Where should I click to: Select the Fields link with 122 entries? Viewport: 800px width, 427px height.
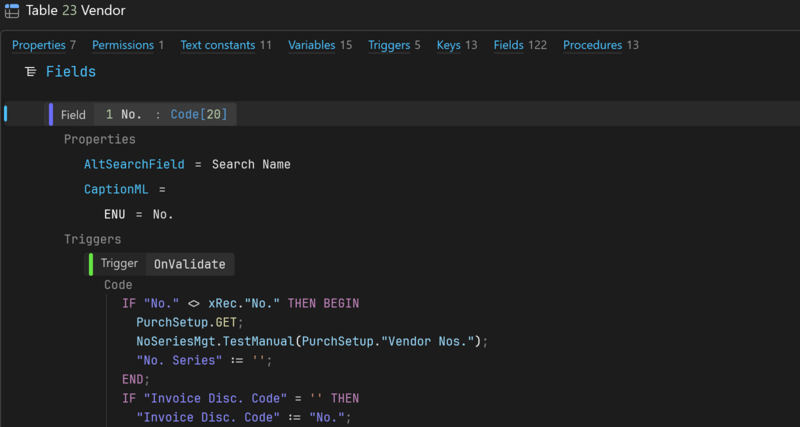point(509,45)
